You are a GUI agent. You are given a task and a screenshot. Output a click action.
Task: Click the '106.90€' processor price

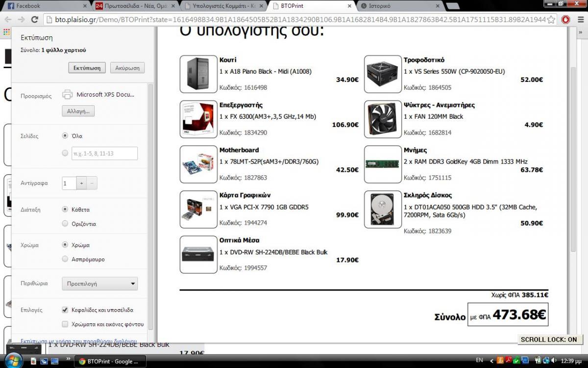coord(345,125)
